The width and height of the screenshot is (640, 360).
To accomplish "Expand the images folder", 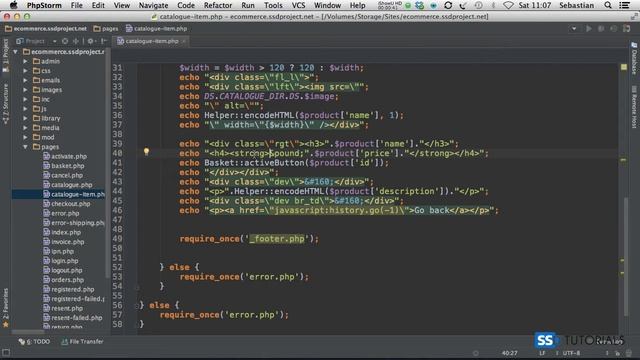I will 25,90.
